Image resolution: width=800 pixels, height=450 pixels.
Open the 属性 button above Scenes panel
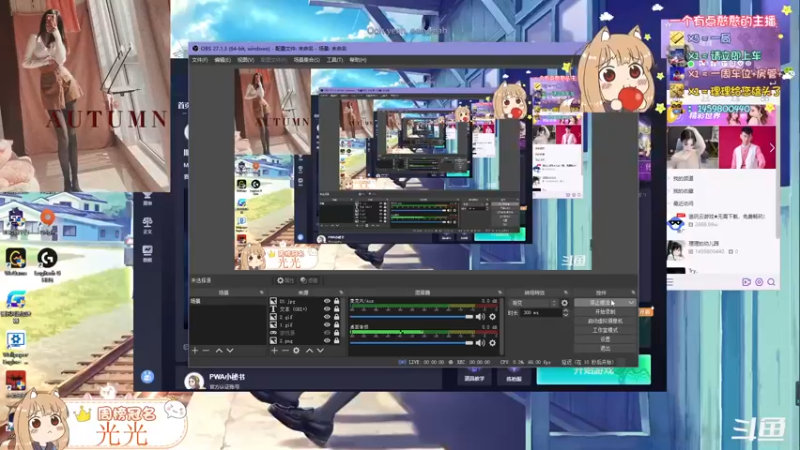pos(286,280)
